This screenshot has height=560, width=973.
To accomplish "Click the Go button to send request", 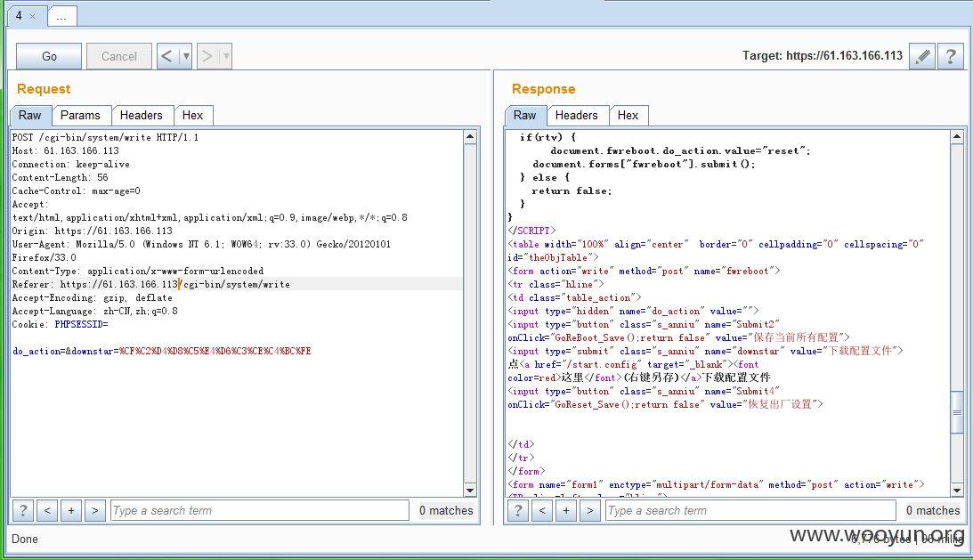I will point(48,56).
